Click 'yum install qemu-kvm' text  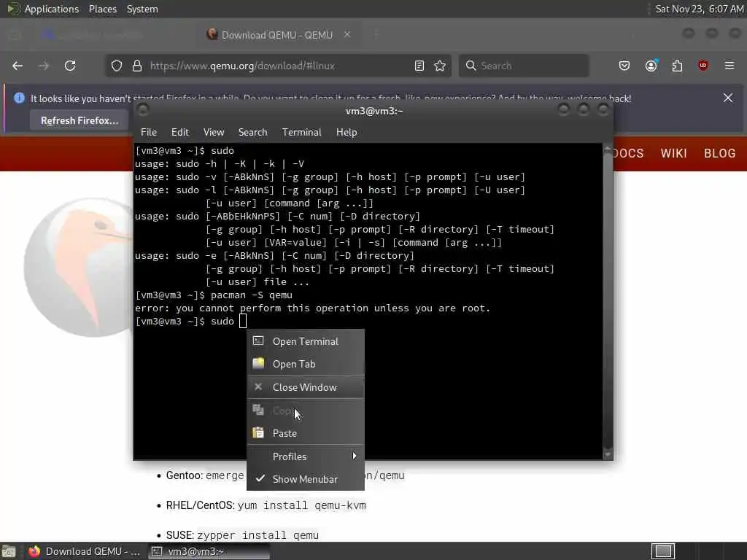[301, 505]
